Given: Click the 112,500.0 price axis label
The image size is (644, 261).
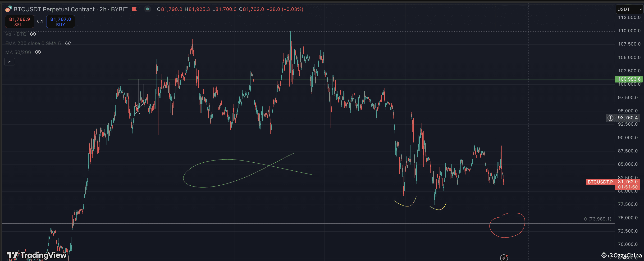Looking at the screenshot, I should click(x=629, y=18).
